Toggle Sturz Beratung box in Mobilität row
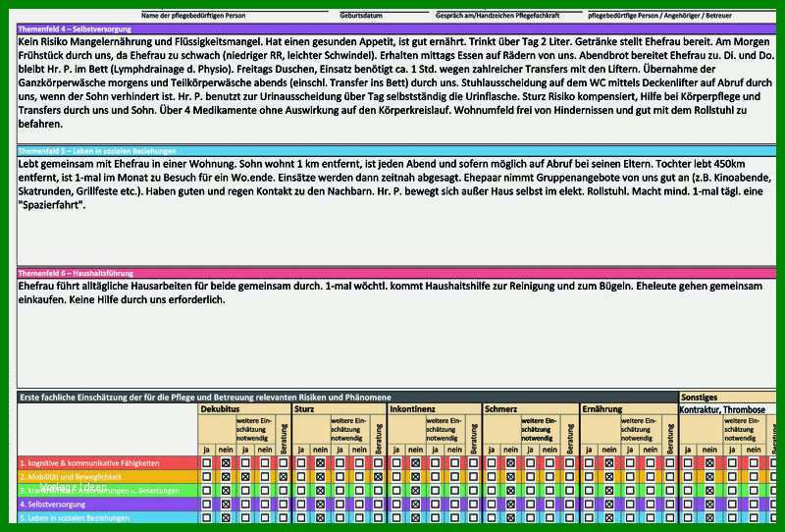785x532 pixels. (379, 477)
